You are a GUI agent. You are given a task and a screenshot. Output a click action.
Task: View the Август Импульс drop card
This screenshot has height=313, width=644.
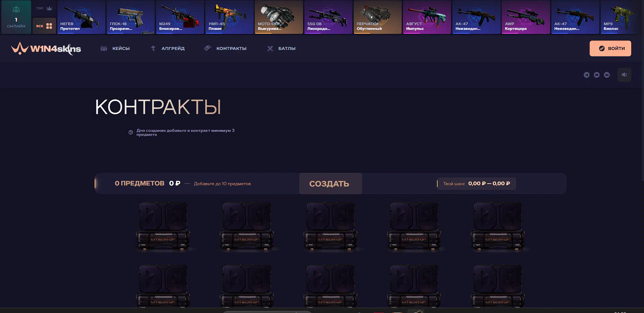[x=427, y=17]
